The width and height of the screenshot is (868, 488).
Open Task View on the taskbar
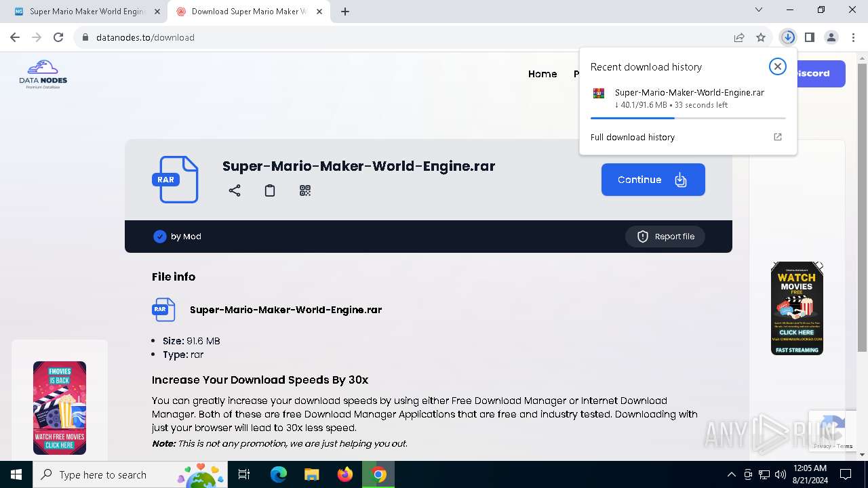[x=244, y=474]
